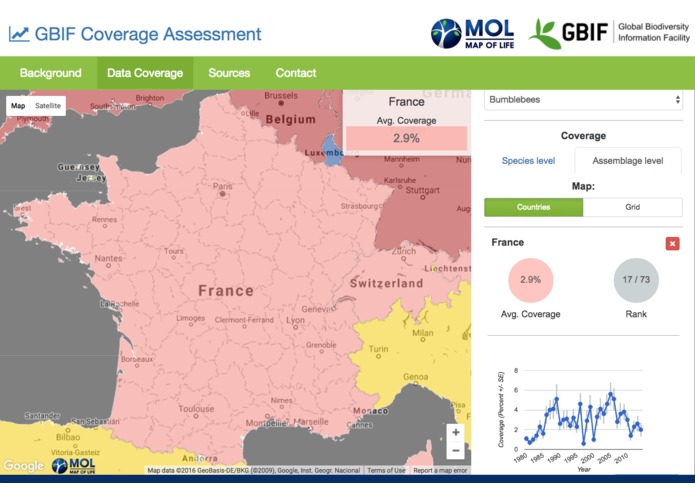Click the blue Luxembourg region on map
695x494 pixels.
[x=332, y=151]
